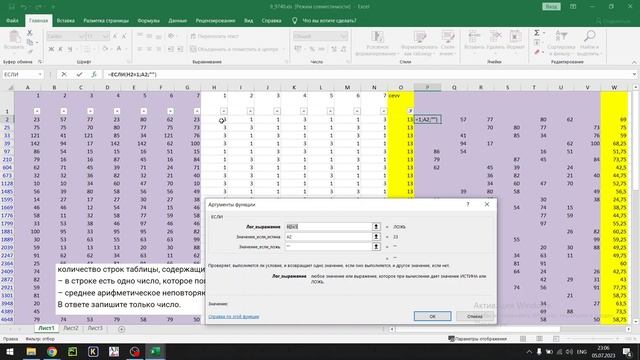640x360 pixels.
Task: Open the Файл menu tab
Action: 12,20
